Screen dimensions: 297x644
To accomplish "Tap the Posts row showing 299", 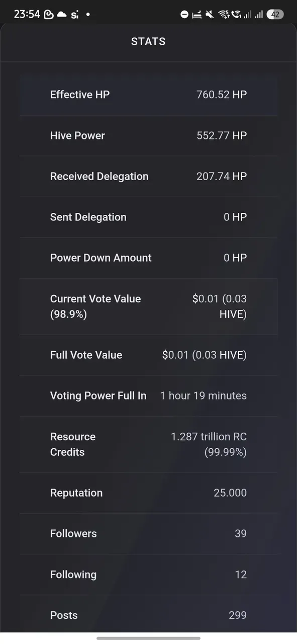I will click(148, 615).
